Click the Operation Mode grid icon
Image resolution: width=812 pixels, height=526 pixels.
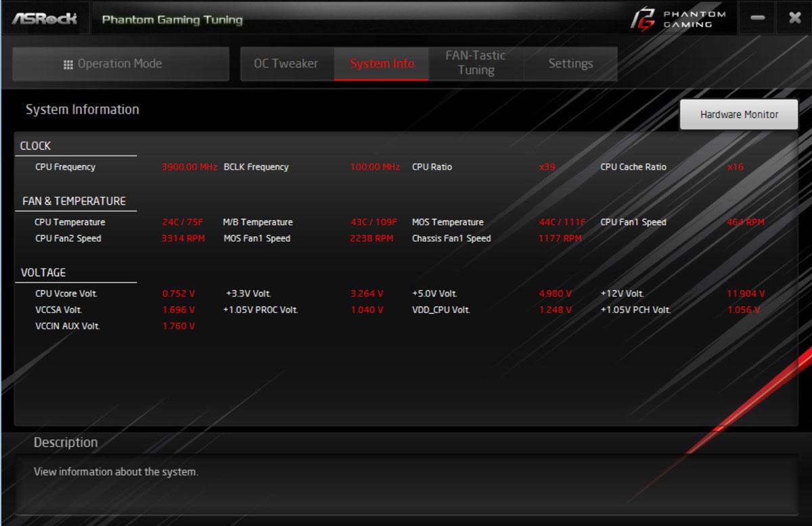coord(68,64)
